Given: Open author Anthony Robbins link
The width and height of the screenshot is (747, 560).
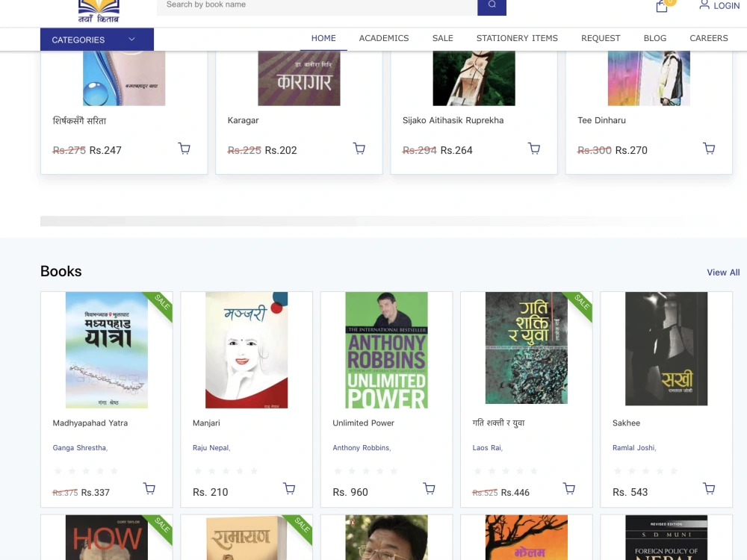Looking at the screenshot, I should [x=362, y=447].
